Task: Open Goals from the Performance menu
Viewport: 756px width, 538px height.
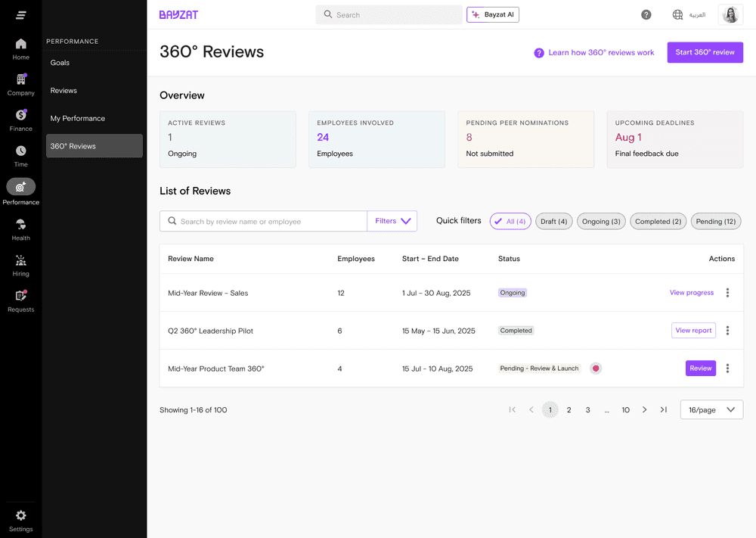Action: [x=60, y=63]
